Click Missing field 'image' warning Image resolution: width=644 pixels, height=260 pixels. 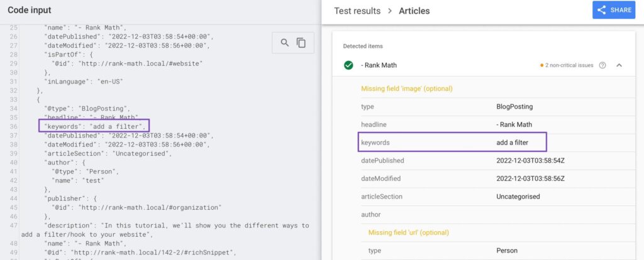pos(406,89)
